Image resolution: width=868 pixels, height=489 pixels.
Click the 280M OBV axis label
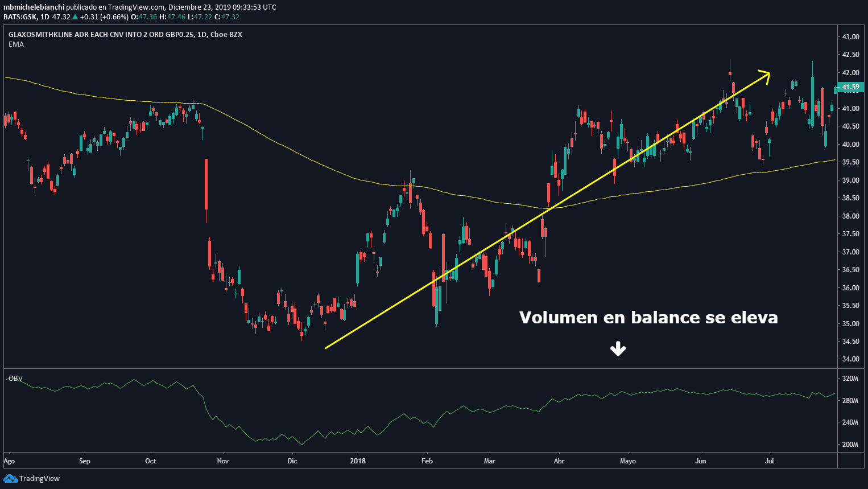(850, 401)
